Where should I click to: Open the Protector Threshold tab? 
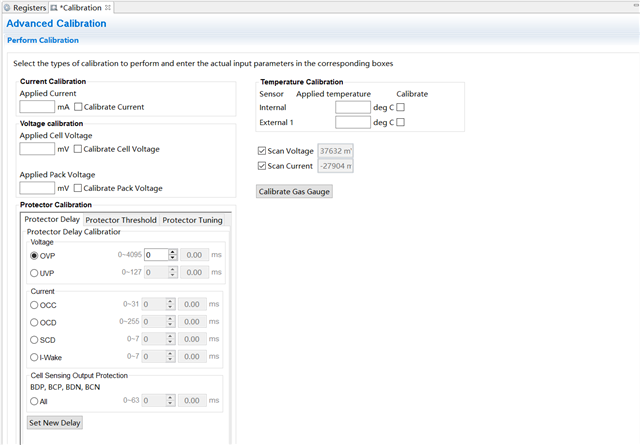point(121,220)
